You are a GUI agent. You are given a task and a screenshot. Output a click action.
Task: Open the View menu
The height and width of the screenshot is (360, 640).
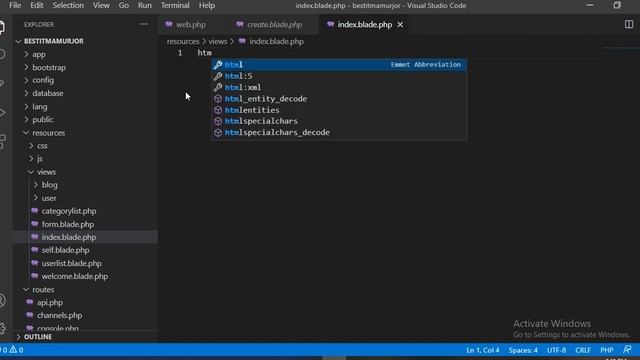101,6
